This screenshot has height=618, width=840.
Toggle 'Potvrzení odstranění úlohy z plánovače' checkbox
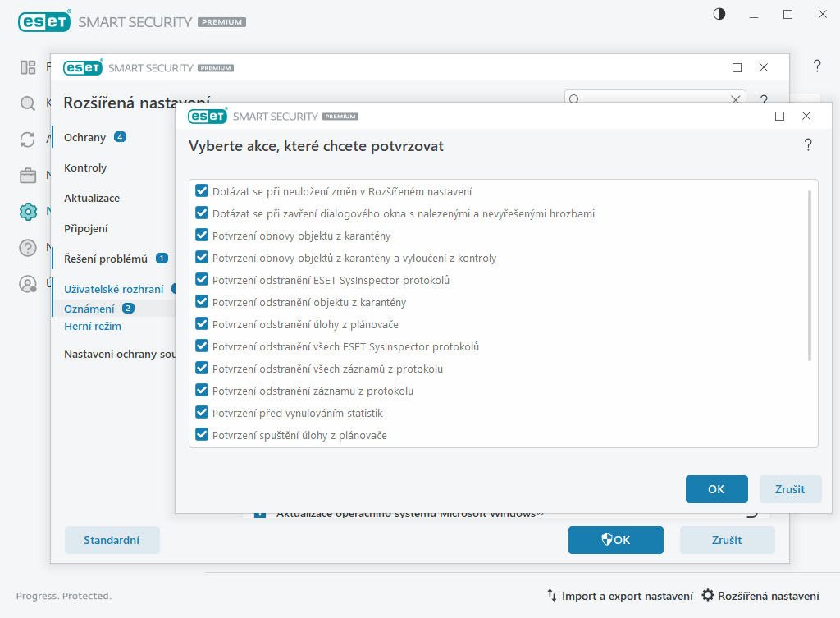click(202, 324)
